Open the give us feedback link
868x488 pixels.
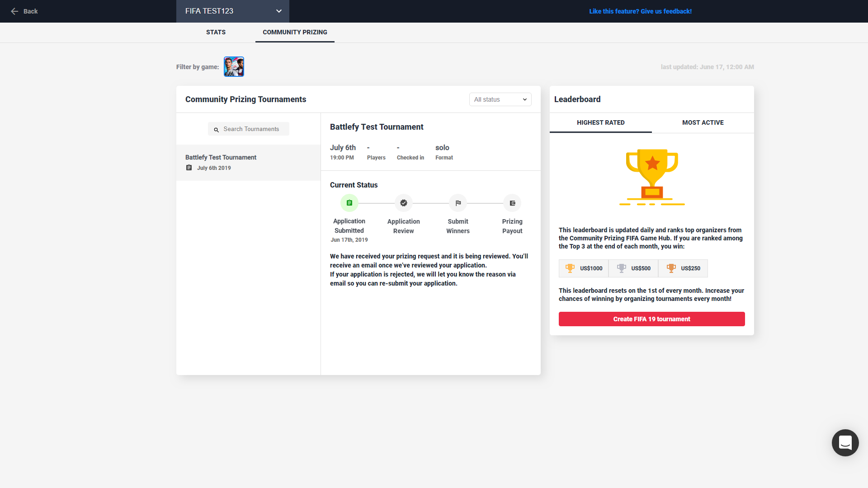click(x=640, y=11)
